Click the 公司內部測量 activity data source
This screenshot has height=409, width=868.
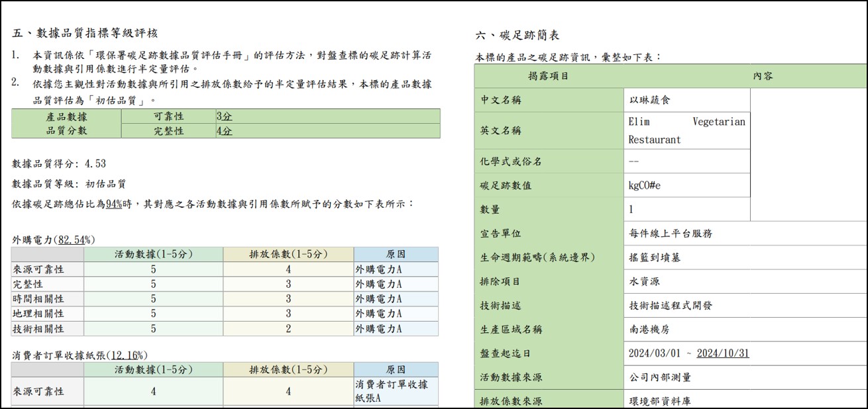660,377
